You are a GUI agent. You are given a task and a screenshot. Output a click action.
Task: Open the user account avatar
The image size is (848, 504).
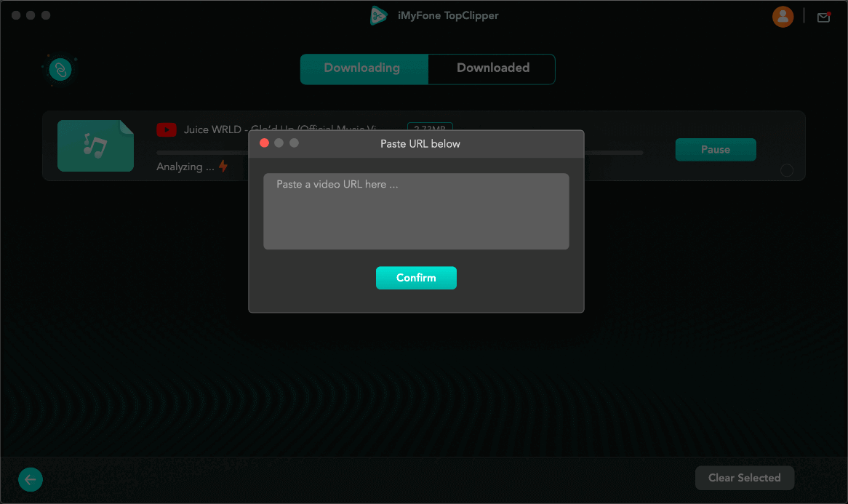point(783,17)
